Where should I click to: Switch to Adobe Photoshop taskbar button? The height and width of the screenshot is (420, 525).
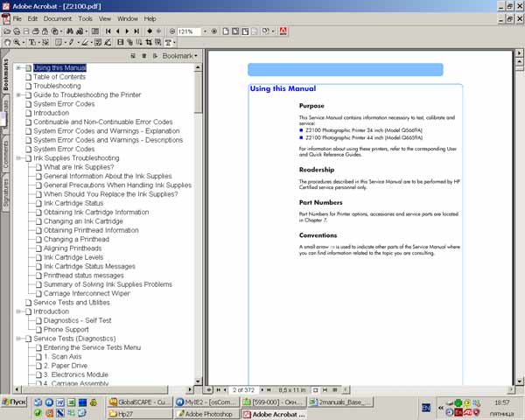[206, 414]
